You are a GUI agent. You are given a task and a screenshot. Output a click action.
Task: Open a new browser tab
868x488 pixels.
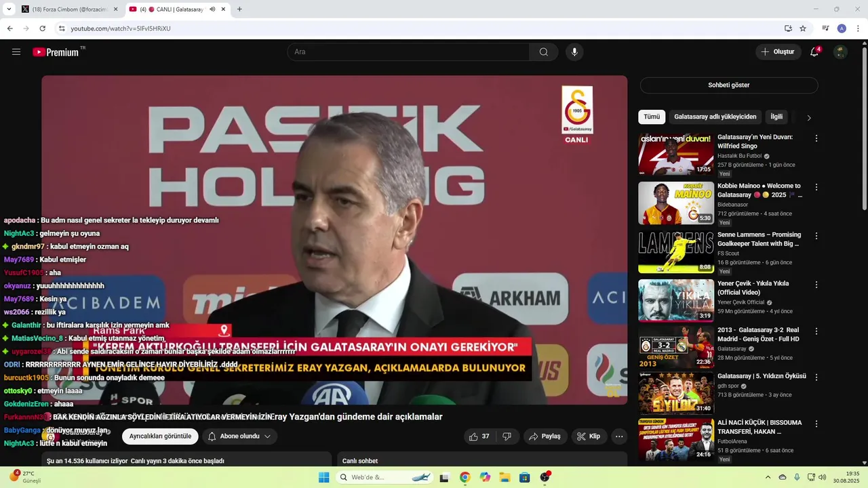pyautogui.click(x=239, y=9)
